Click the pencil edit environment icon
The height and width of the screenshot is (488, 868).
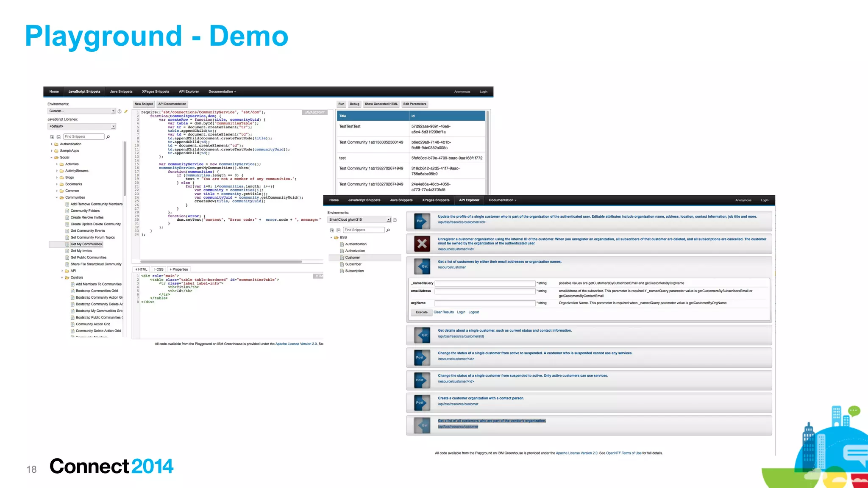pyautogui.click(x=126, y=111)
